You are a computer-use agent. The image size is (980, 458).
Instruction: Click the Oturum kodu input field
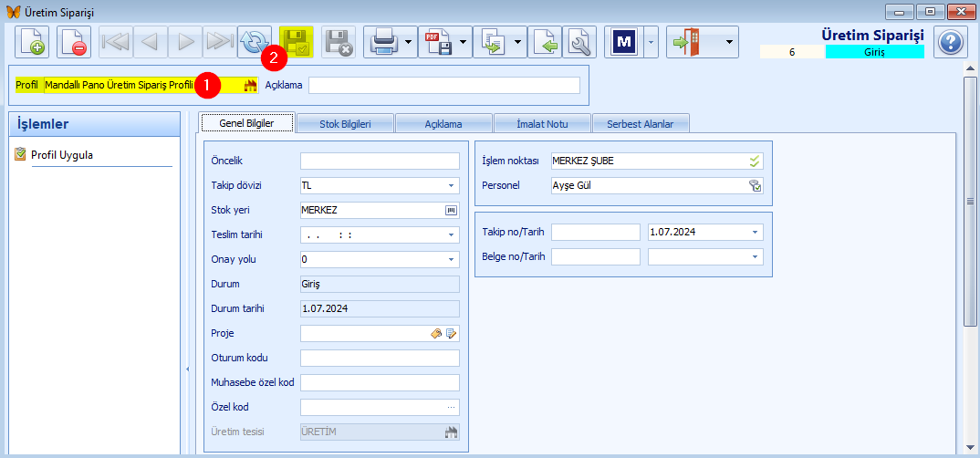pyautogui.click(x=380, y=358)
